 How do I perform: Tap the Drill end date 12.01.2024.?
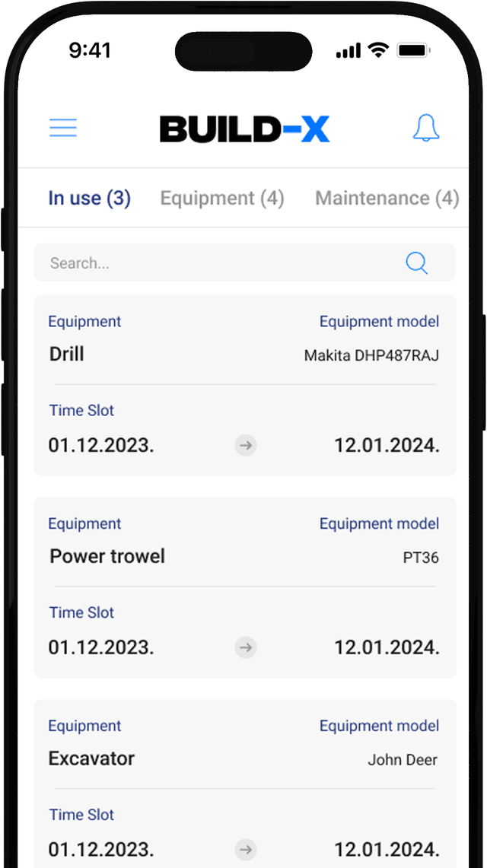pyautogui.click(x=387, y=446)
